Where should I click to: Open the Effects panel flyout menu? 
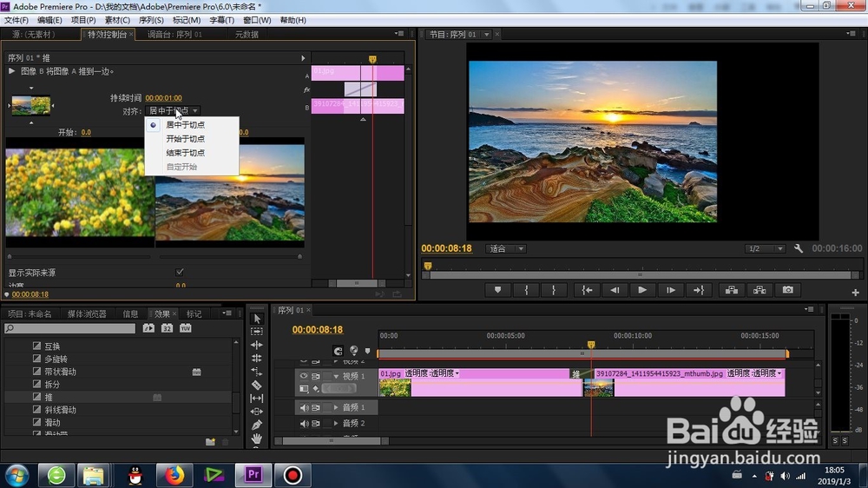click(227, 313)
